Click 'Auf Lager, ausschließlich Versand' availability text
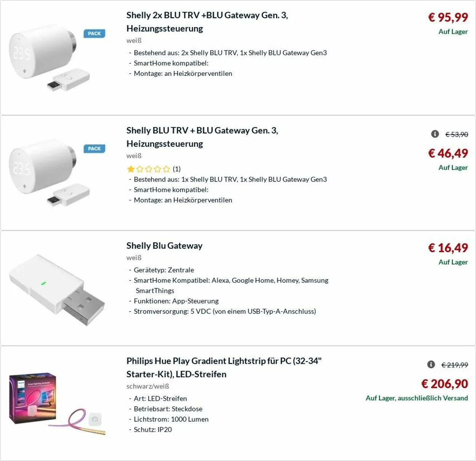Screen dimensions: 476x461 click(417, 398)
